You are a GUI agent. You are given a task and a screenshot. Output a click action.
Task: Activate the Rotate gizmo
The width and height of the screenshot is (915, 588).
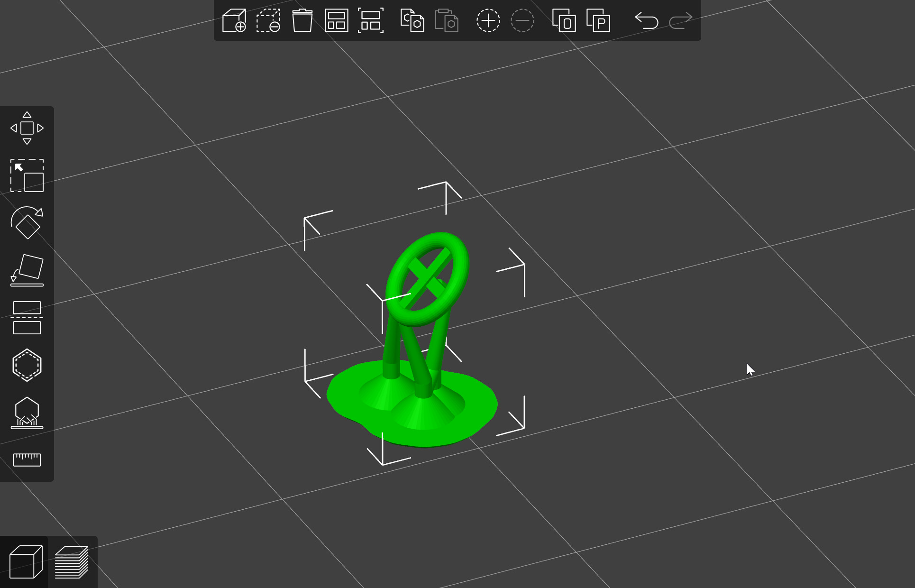27,223
